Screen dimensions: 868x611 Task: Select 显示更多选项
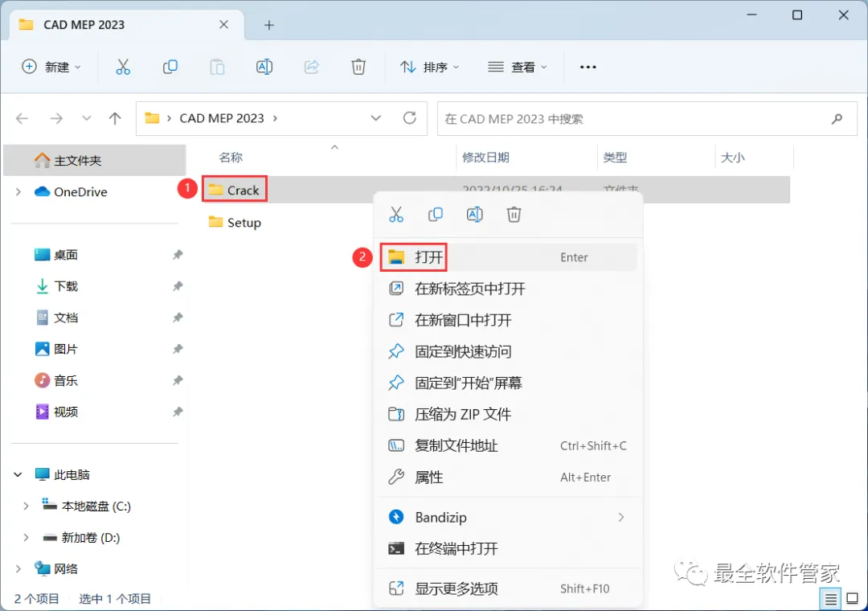tap(508, 588)
